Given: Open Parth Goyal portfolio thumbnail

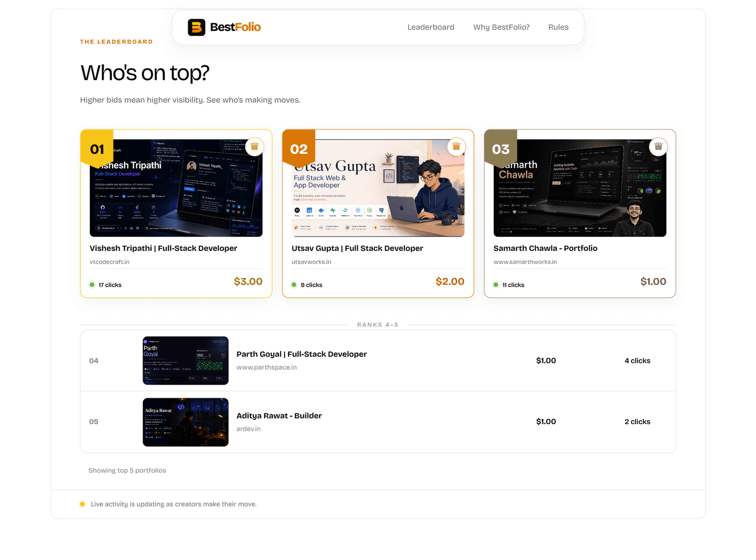Looking at the screenshot, I should [x=186, y=360].
